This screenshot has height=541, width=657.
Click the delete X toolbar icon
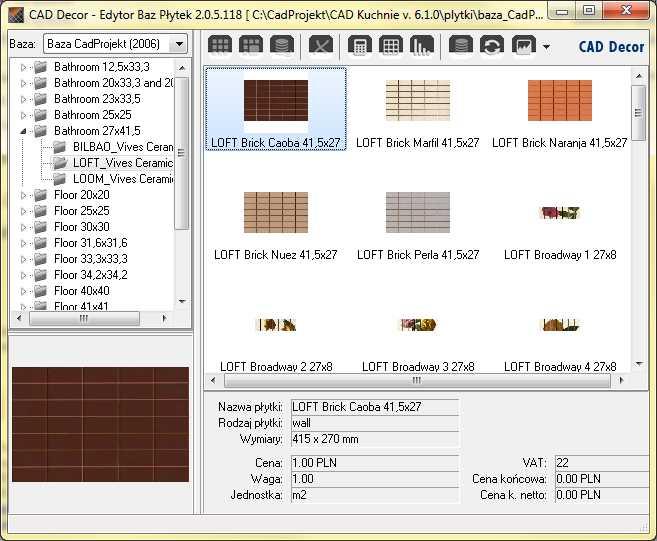point(321,44)
